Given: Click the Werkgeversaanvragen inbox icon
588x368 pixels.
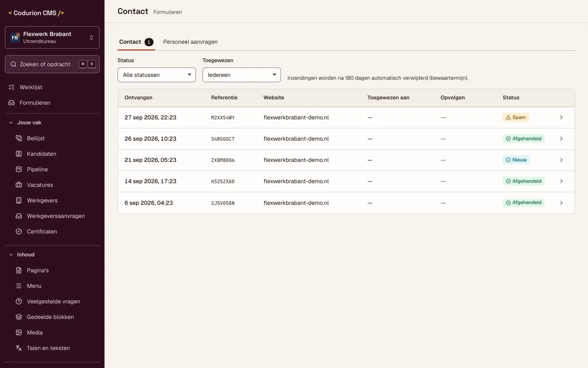Looking at the screenshot, I should 19,216.
